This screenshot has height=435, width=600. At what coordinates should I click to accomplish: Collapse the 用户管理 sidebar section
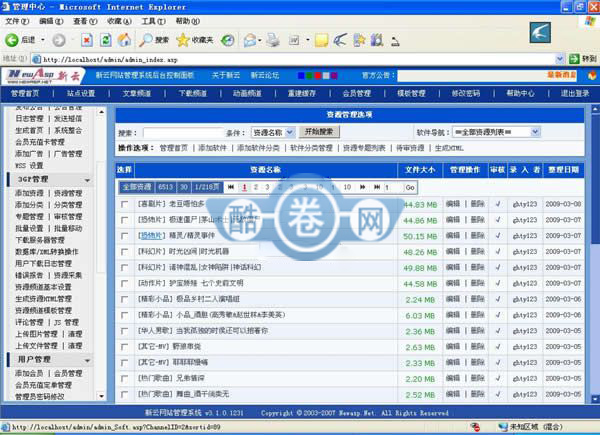click(88, 360)
